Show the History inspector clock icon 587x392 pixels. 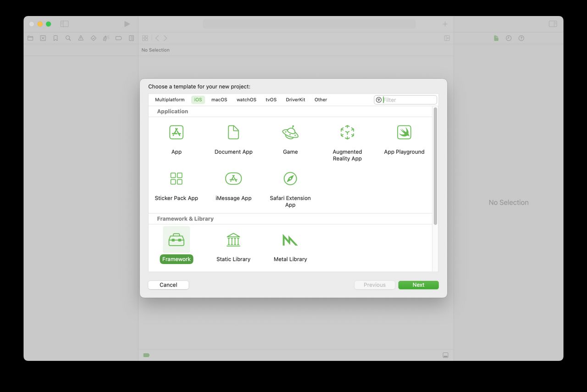point(509,38)
